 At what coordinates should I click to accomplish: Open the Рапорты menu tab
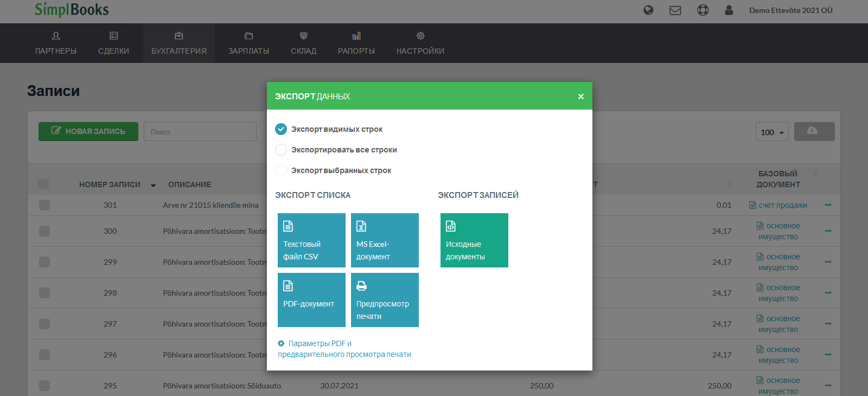coord(356,43)
